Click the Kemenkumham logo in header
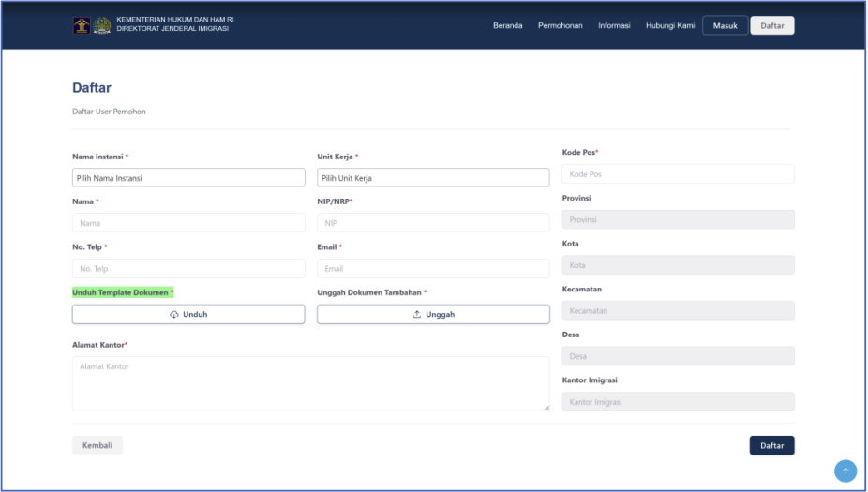 click(82, 25)
